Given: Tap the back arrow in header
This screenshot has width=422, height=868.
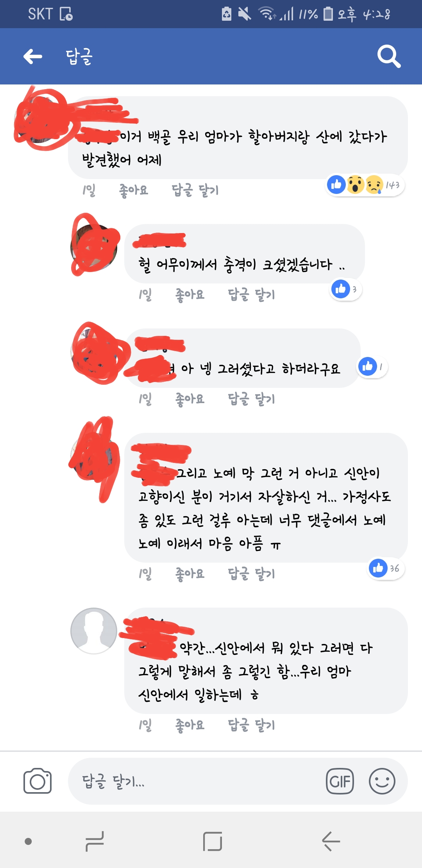Looking at the screenshot, I should pyautogui.click(x=33, y=57).
